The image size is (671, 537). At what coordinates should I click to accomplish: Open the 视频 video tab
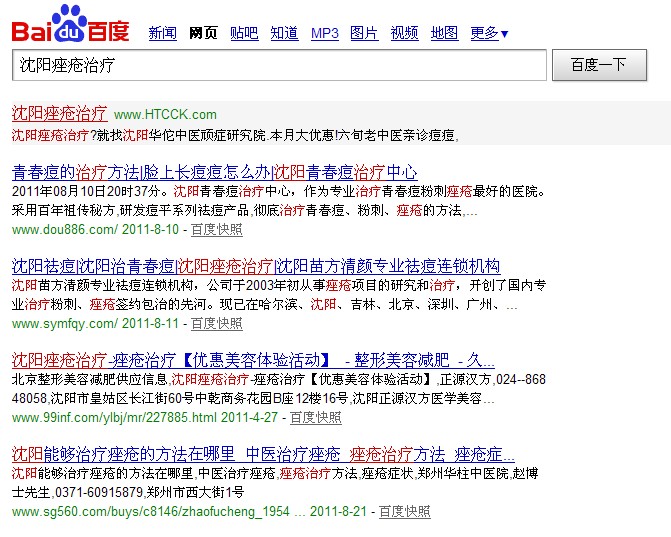404,34
